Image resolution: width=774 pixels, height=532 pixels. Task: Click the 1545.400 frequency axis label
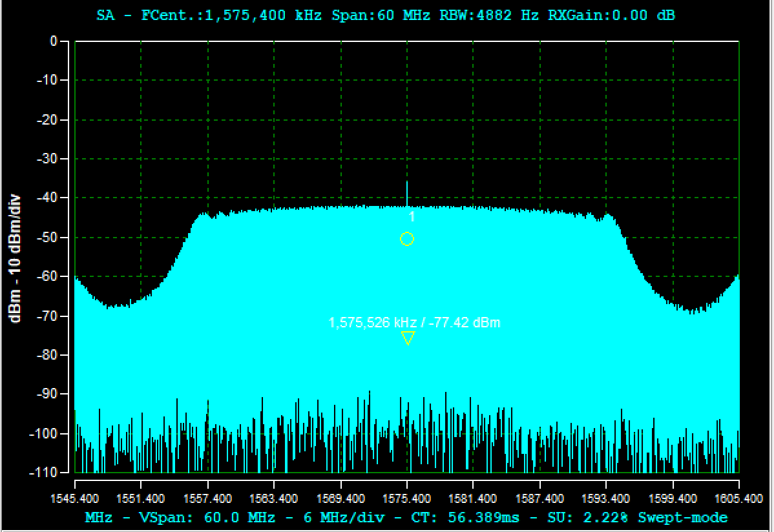[x=74, y=498]
